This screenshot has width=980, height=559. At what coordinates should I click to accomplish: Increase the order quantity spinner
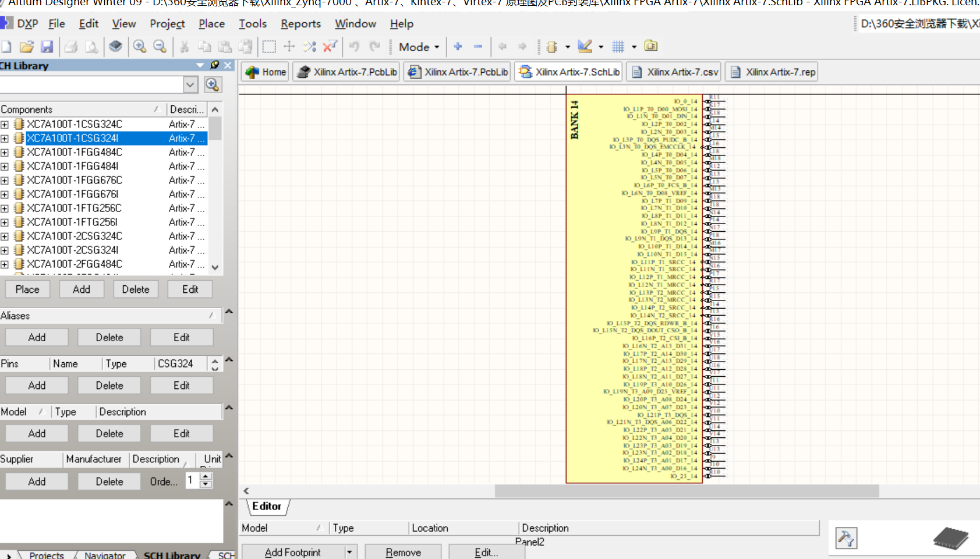pyautogui.click(x=206, y=476)
